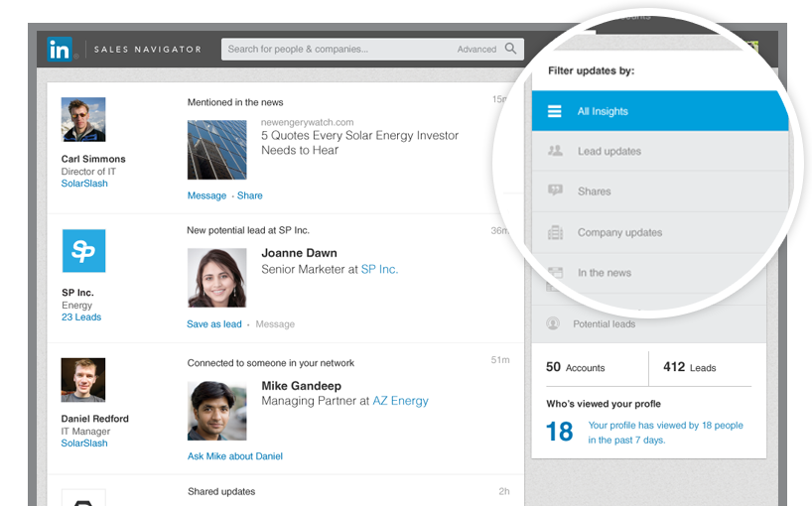This screenshot has height=506, width=812.
Task: Open Advanced search
Action: point(476,50)
